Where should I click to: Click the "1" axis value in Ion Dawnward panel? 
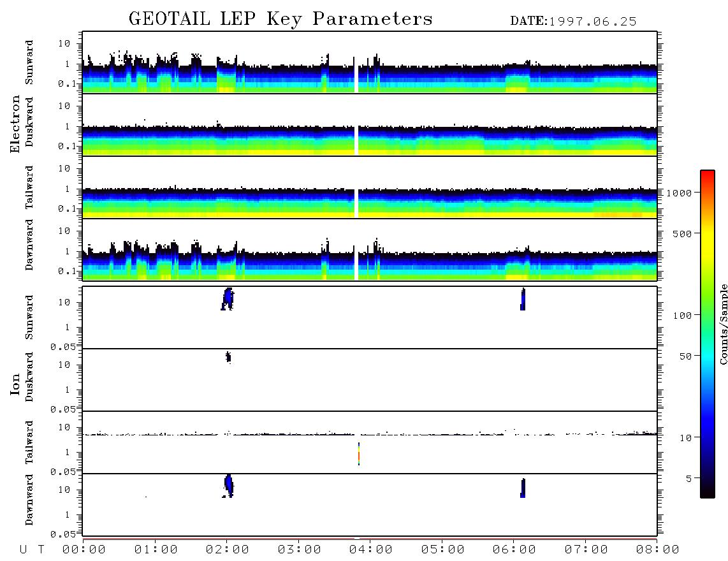point(67,514)
